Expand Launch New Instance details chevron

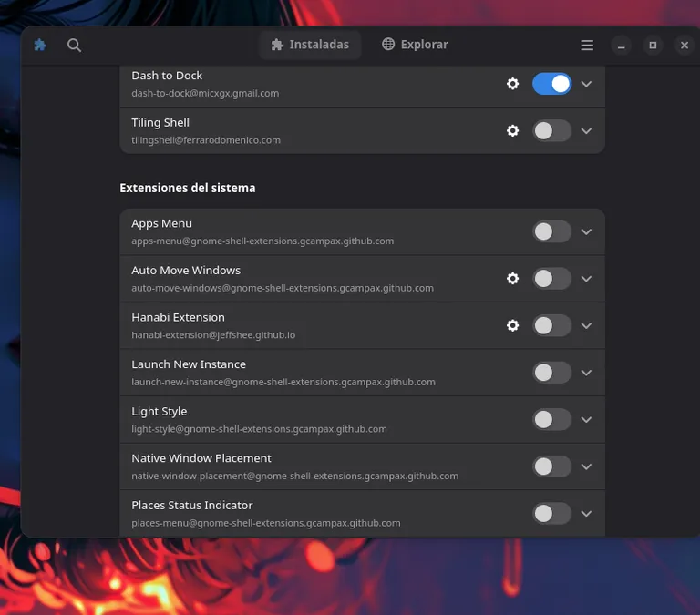[x=586, y=373]
